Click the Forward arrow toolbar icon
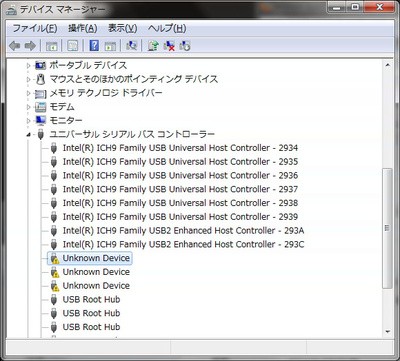400x361 pixels. [x=30, y=46]
